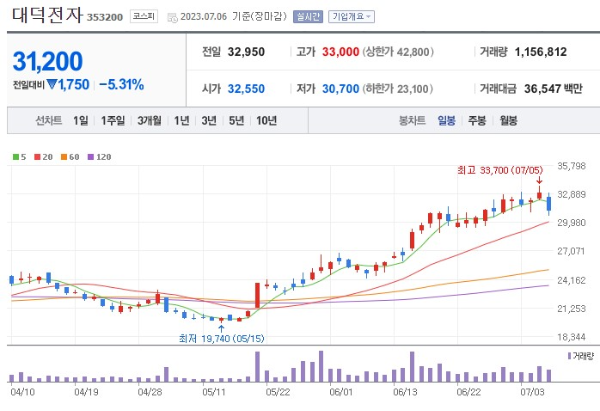Click the stock code 353200
Image resolution: width=600 pixels, height=411 pixels.
[x=105, y=17]
